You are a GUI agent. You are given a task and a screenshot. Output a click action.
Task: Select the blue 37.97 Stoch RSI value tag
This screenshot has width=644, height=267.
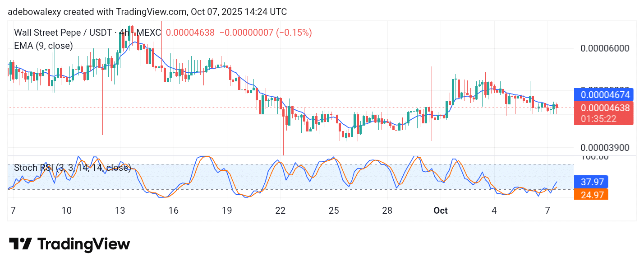click(591, 182)
